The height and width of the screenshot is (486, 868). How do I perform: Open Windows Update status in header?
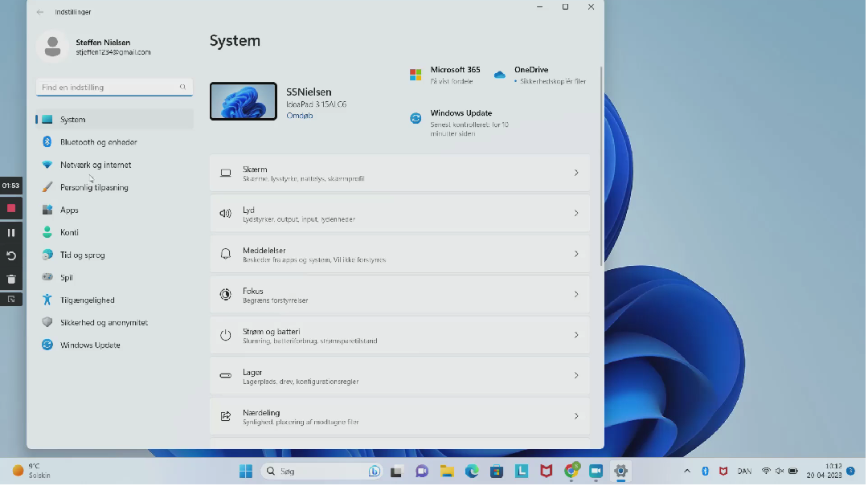click(x=460, y=118)
